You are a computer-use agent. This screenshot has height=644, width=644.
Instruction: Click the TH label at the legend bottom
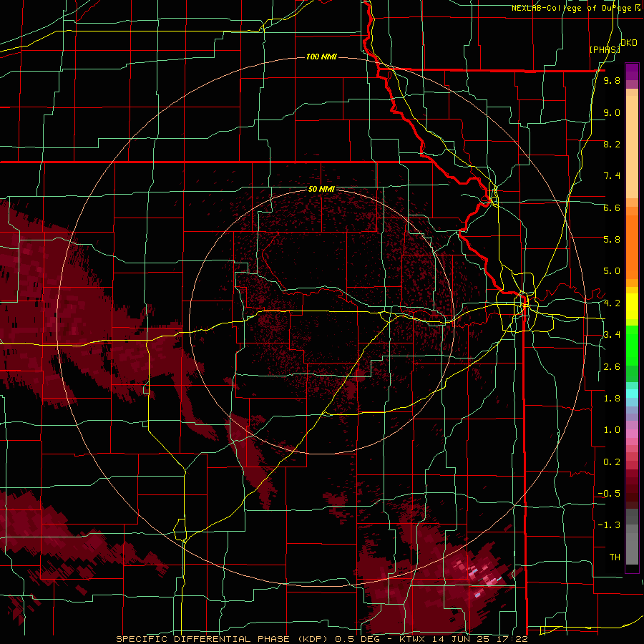tap(615, 557)
